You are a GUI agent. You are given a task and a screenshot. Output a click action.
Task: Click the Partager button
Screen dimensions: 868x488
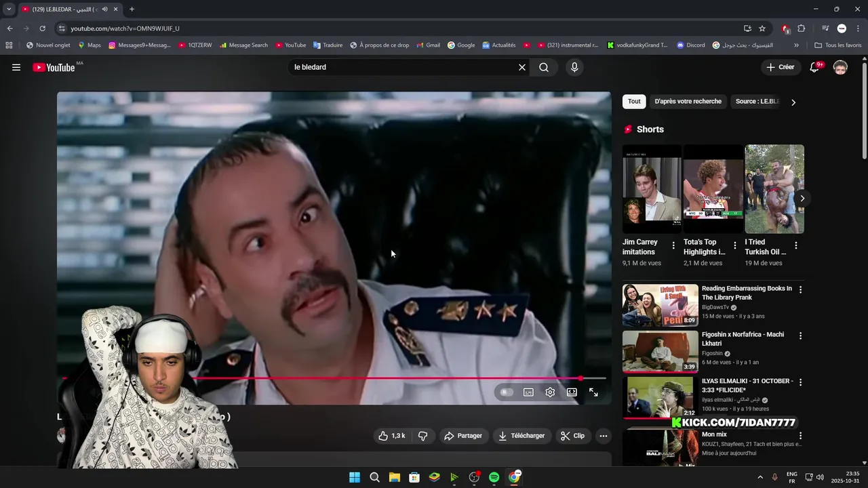pos(463,436)
